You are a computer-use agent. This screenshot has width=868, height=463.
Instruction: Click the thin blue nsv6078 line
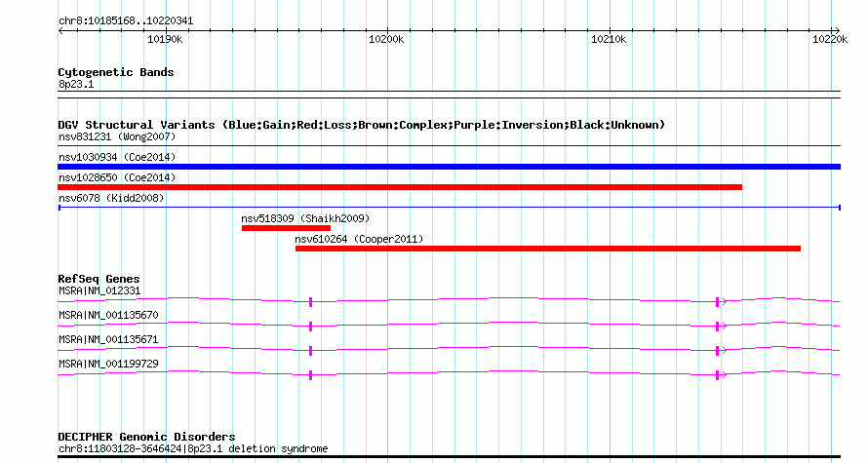(449, 208)
